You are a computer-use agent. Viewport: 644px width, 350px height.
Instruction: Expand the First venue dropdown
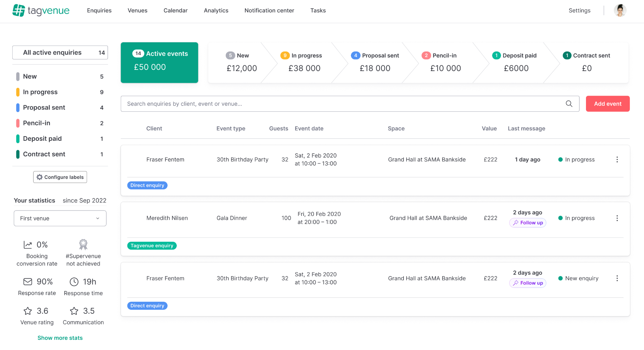coord(60,218)
